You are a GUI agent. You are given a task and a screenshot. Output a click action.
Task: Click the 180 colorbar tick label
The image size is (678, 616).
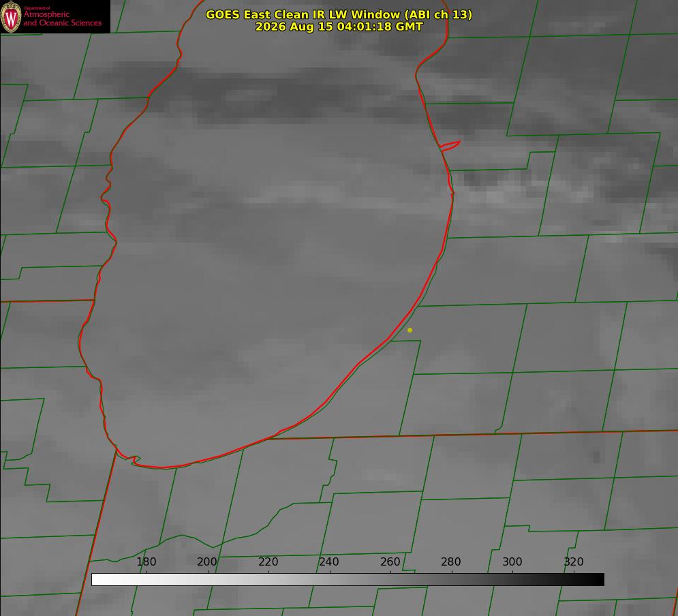(x=146, y=561)
